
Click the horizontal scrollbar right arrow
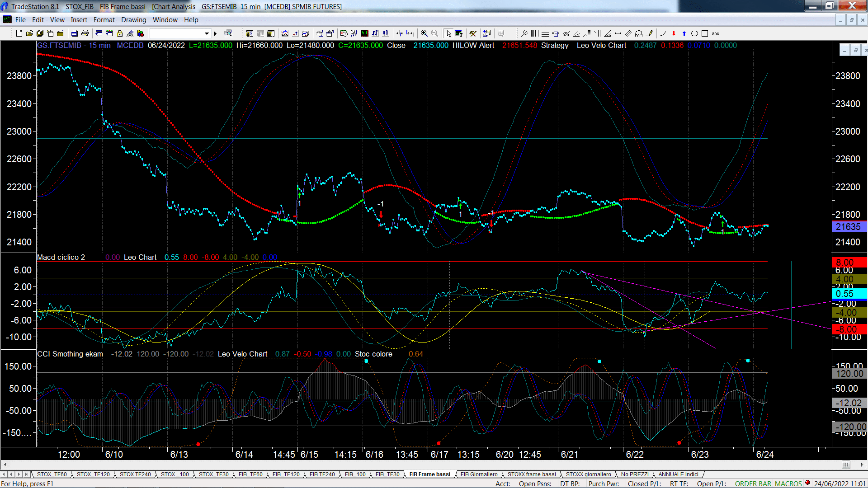pyautogui.click(x=862, y=465)
